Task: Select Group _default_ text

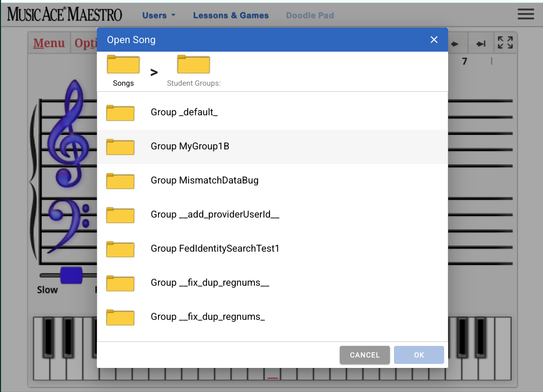Action: 184,112
